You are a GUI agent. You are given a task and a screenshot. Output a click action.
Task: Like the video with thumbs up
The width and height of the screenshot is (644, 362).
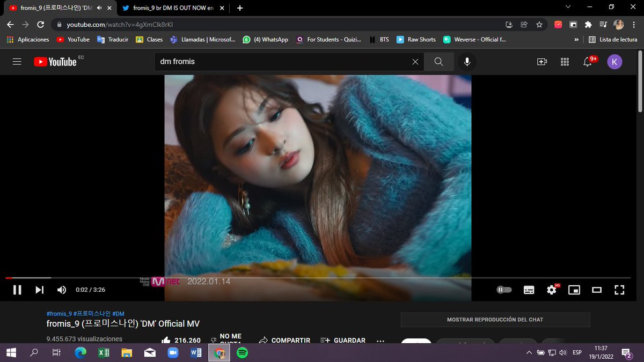pos(166,340)
